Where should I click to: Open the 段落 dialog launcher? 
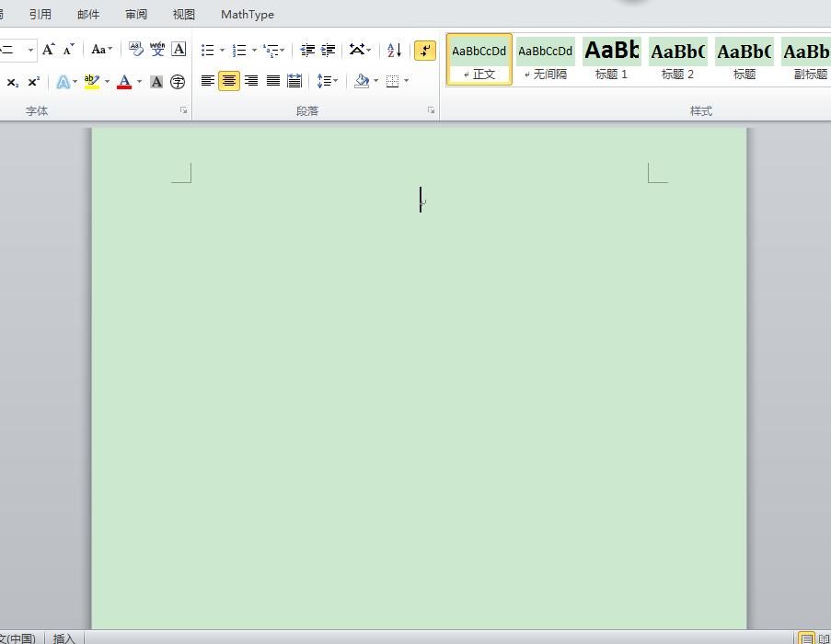click(431, 110)
